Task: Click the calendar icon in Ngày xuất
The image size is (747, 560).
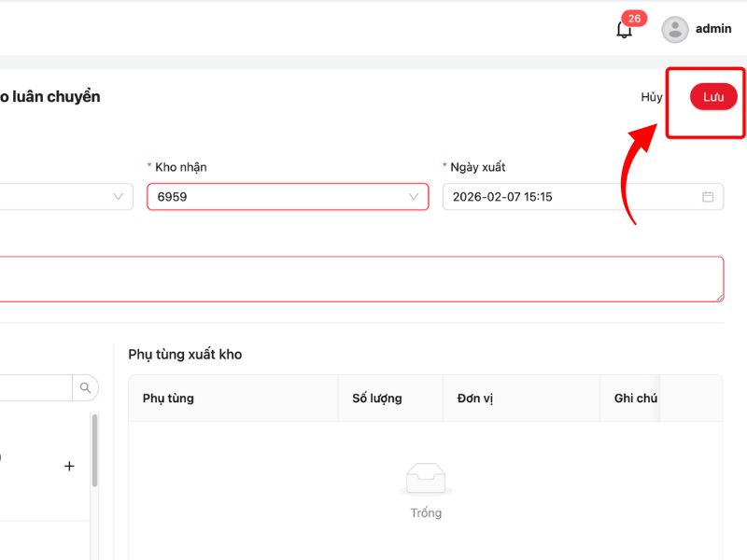Action: (x=708, y=197)
